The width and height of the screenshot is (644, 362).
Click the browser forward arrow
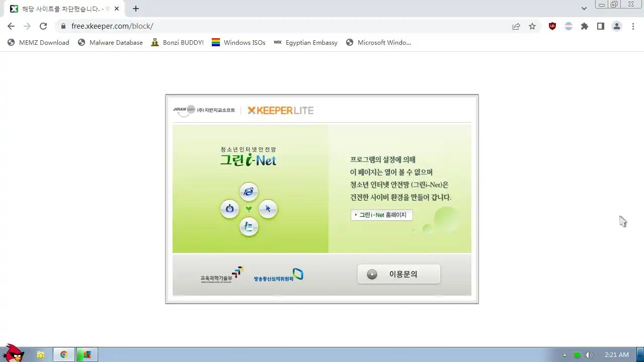coord(27,26)
